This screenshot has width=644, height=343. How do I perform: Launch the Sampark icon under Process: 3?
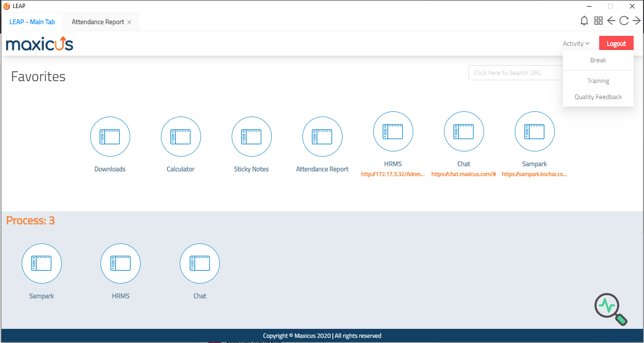42,263
